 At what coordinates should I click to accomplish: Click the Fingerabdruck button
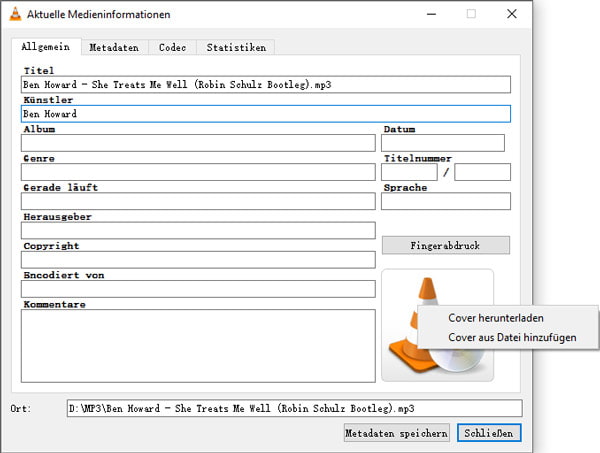446,245
